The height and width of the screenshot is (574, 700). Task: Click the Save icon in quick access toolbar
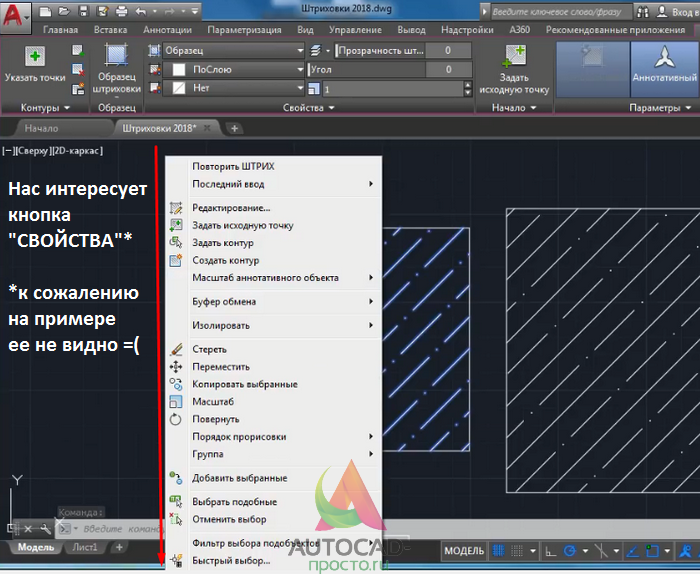point(83,11)
